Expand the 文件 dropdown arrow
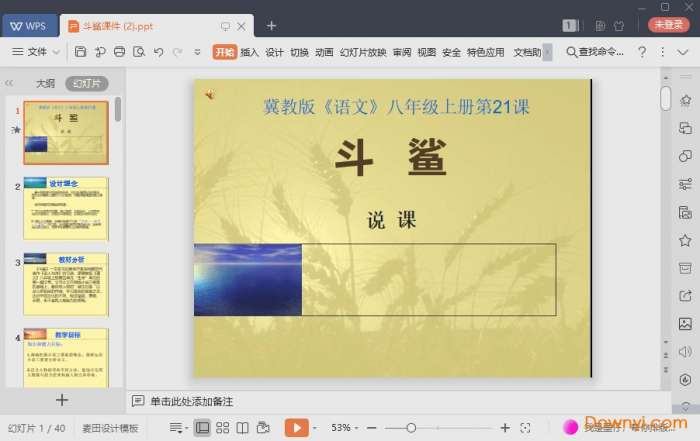Viewport: 700px width, 441px height. (56, 52)
